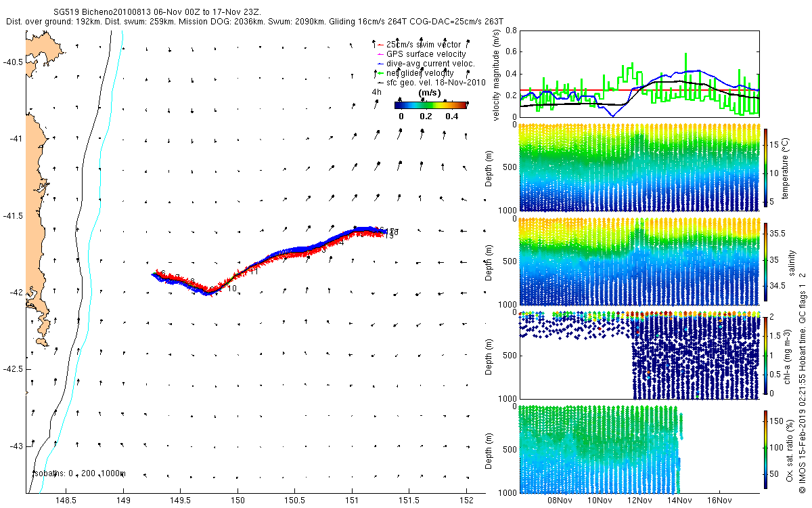The width and height of the screenshot is (812, 508).
Task: Click the dive number '10' on glider track
Action: [x=232, y=289]
